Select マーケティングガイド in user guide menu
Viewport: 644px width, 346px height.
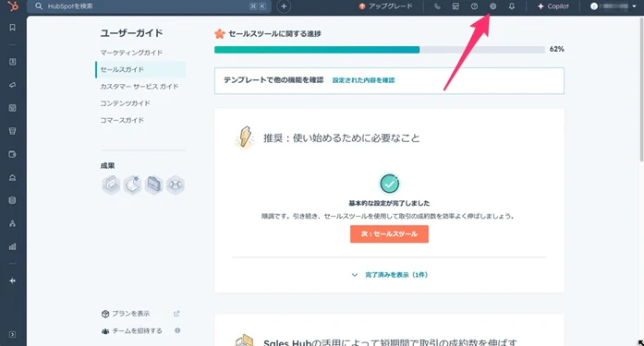pyautogui.click(x=131, y=53)
